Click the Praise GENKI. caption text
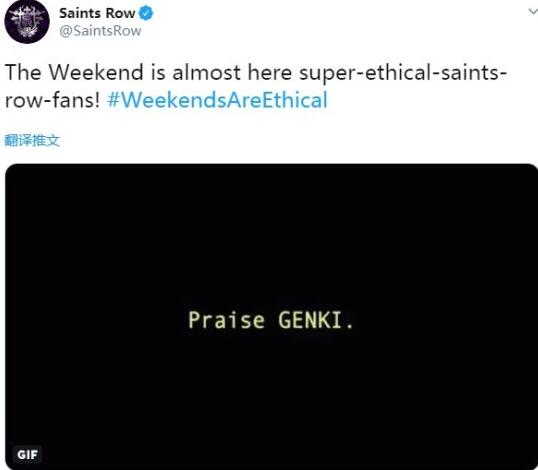The width and height of the screenshot is (538, 470). 271,320
